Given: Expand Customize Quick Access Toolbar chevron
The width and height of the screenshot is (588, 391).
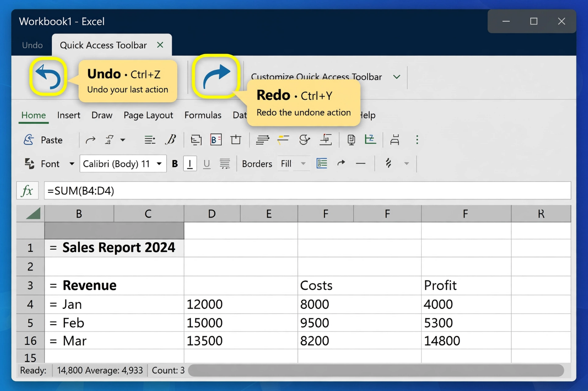Looking at the screenshot, I should click(x=397, y=77).
